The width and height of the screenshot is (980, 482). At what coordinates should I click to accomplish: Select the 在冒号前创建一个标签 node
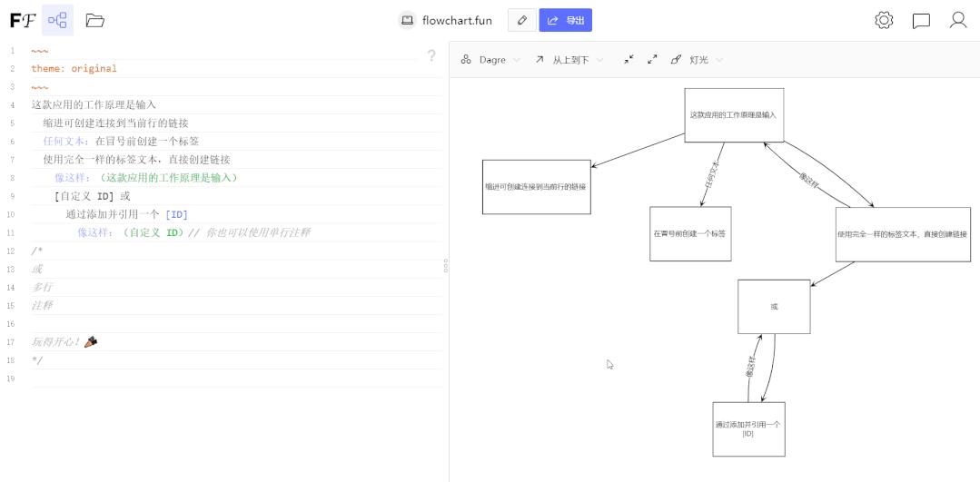point(690,233)
